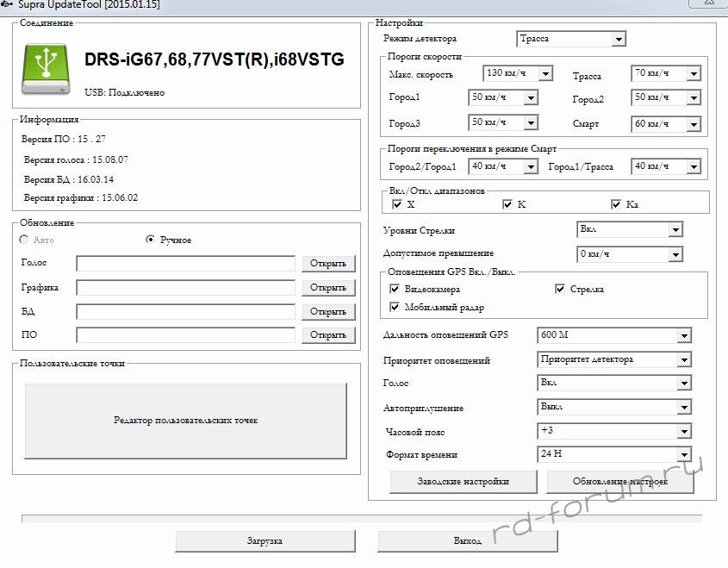This screenshot has height=568, width=728.
Task: Open Город2 speed threshold dropdown
Action: point(666,97)
